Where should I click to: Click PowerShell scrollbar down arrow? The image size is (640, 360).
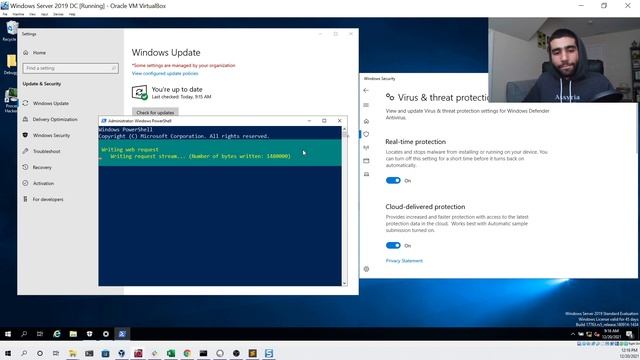(344, 283)
